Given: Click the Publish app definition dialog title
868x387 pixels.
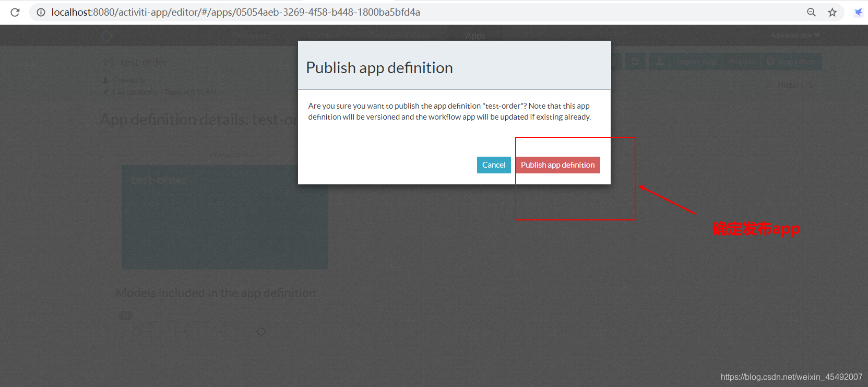Looking at the screenshot, I should [379, 68].
